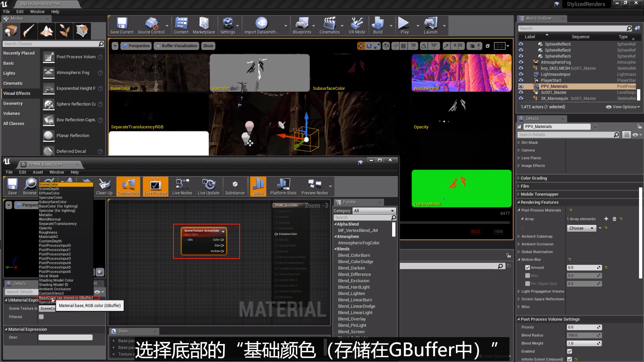The height and width of the screenshot is (362, 644).
Task: Click the Blueprints toolbar icon
Action: point(302,25)
